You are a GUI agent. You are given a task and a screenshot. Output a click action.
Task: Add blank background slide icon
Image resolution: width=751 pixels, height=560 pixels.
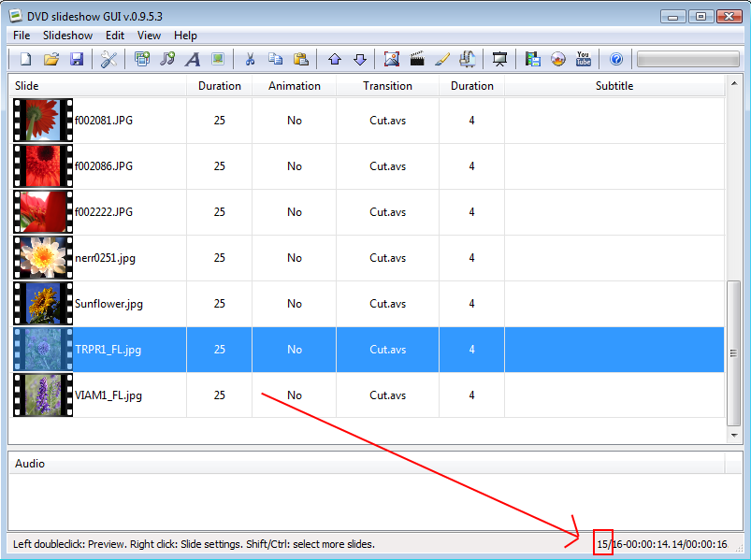click(219, 59)
